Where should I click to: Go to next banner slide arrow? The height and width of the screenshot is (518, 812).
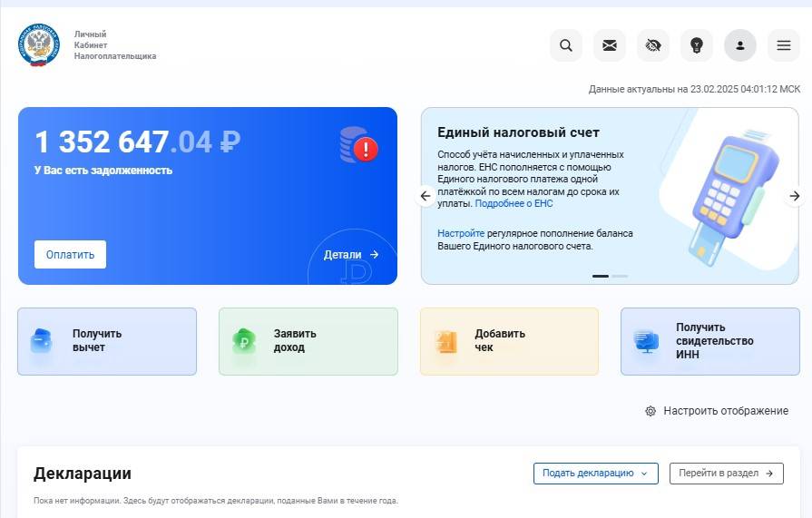coord(795,196)
